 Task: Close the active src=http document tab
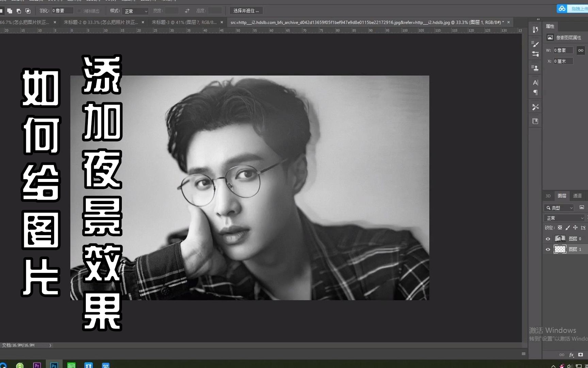pos(509,22)
